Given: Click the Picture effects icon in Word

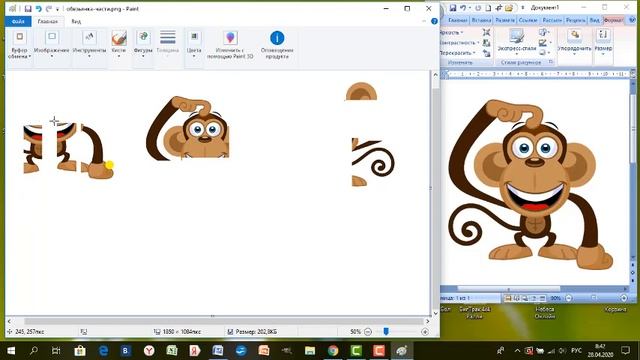Looking at the screenshot, I should pyautogui.click(x=544, y=53).
